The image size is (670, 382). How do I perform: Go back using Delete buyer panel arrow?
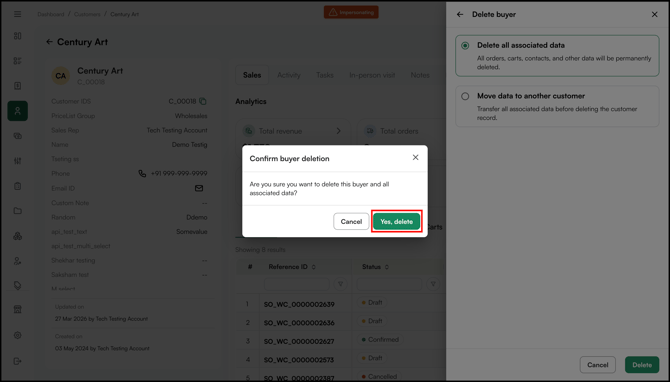click(460, 15)
